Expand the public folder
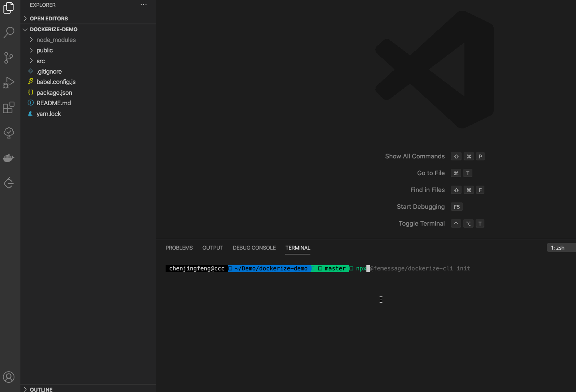Viewport: 576px width, 392px height. (88, 50)
